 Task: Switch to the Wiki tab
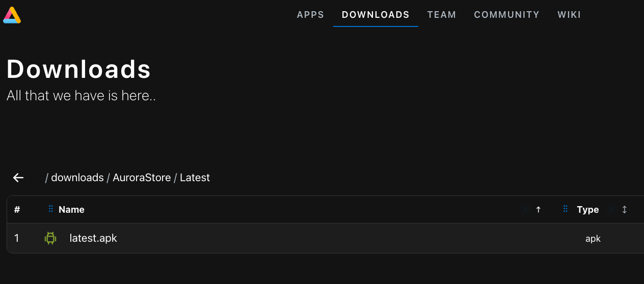tap(569, 15)
